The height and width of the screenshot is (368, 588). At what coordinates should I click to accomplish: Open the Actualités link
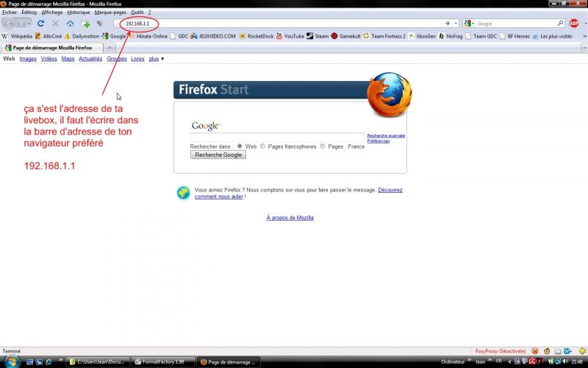[x=90, y=59]
